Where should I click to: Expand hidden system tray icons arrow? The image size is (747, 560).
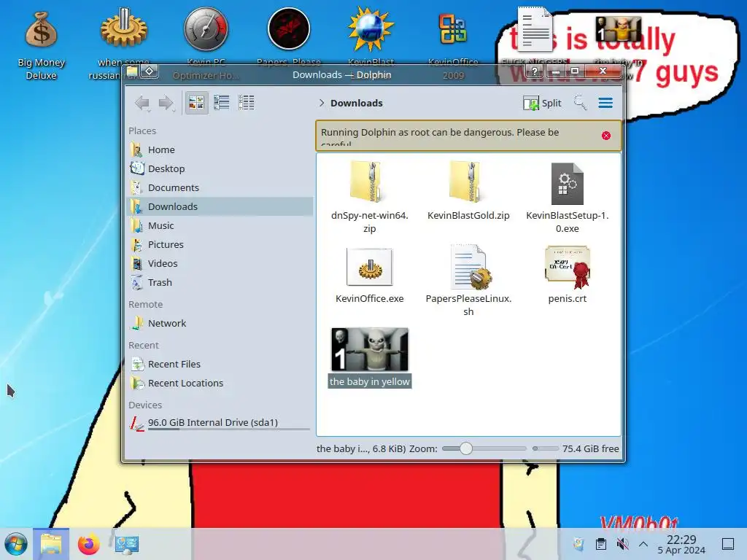643,544
